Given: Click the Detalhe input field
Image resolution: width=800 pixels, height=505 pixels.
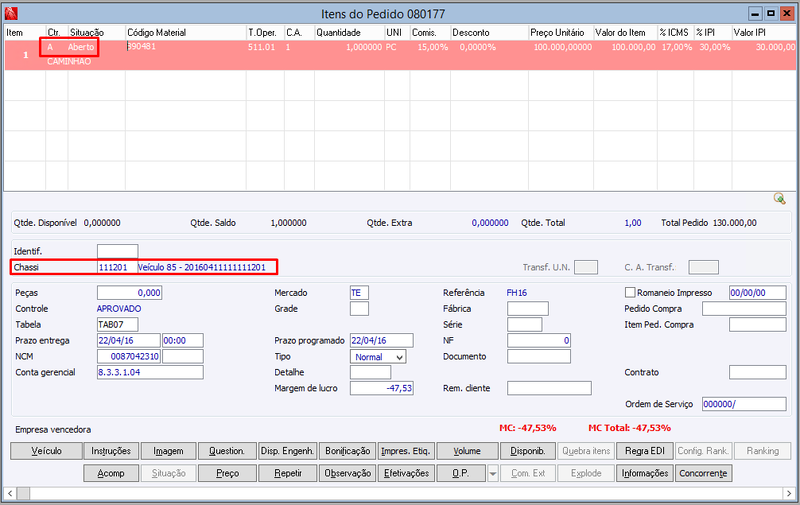Looking at the screenshot, I should pos(370,372).
